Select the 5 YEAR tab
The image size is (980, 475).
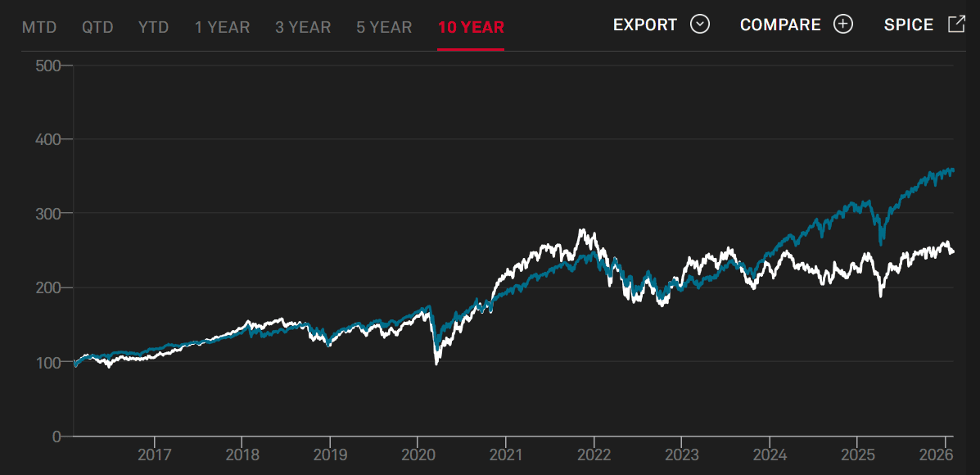click(x=384, y=27)
